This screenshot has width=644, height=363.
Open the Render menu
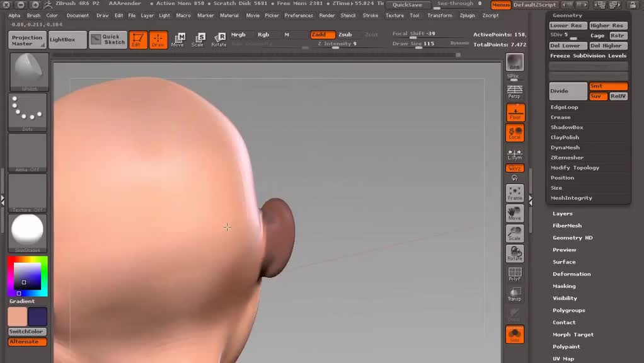(x=327, y=16)
